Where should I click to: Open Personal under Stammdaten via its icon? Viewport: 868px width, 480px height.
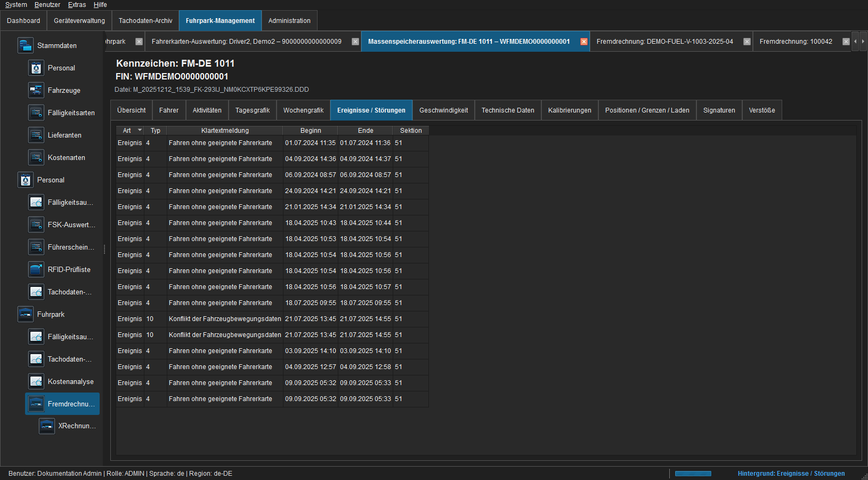[x=36, y=68]
